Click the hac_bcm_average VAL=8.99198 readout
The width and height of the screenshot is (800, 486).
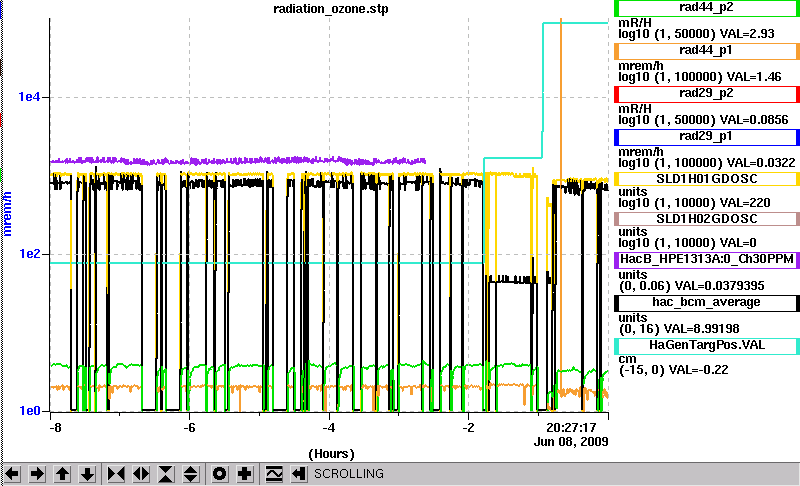coord(701,328)
